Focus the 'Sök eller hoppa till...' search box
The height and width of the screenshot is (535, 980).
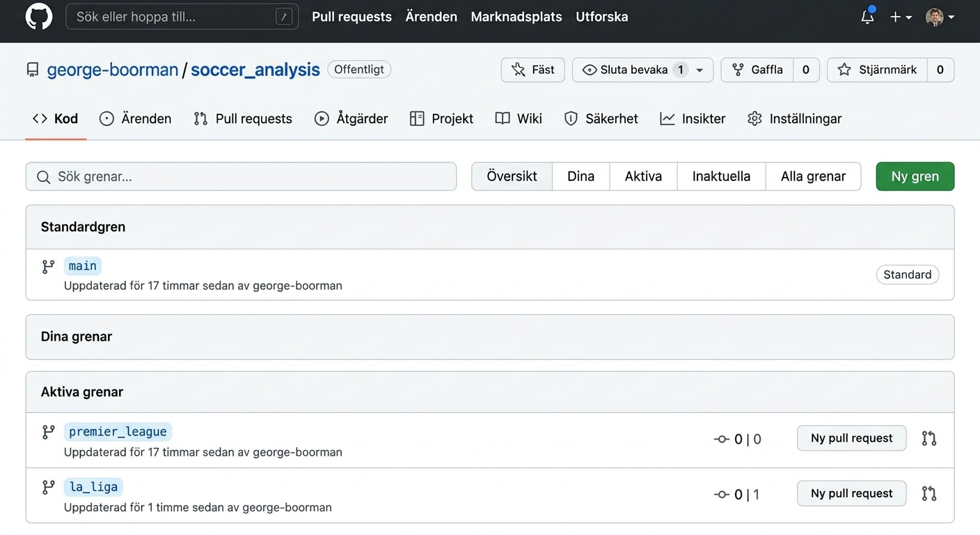coord(182,17)
